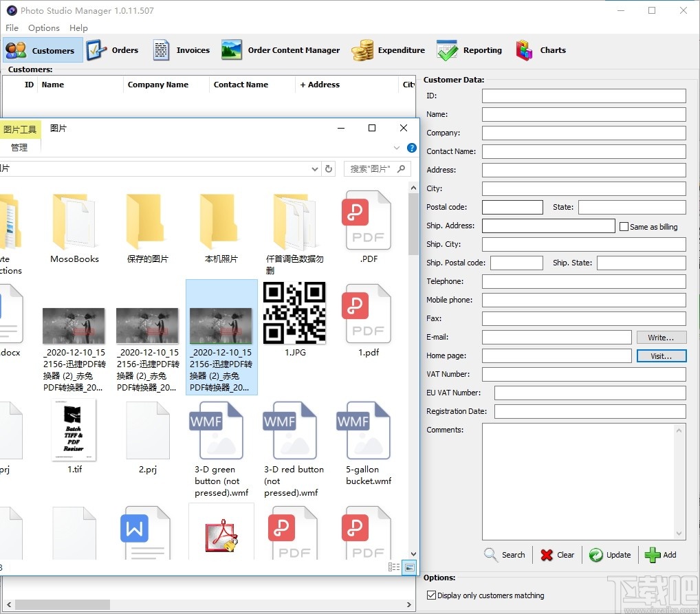Switch the file dialog to details view
This screenshot has height=614, width=700.
[394, 567]
